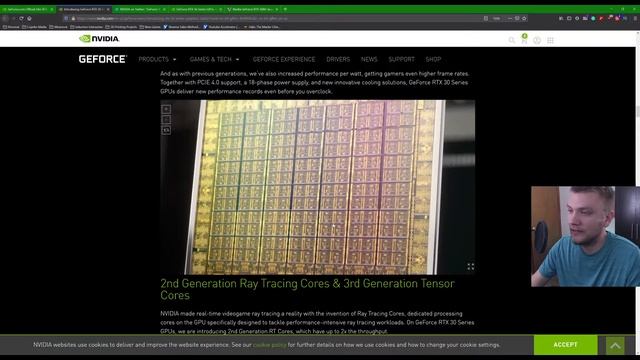Click the browser home icon

coord(29,18)
